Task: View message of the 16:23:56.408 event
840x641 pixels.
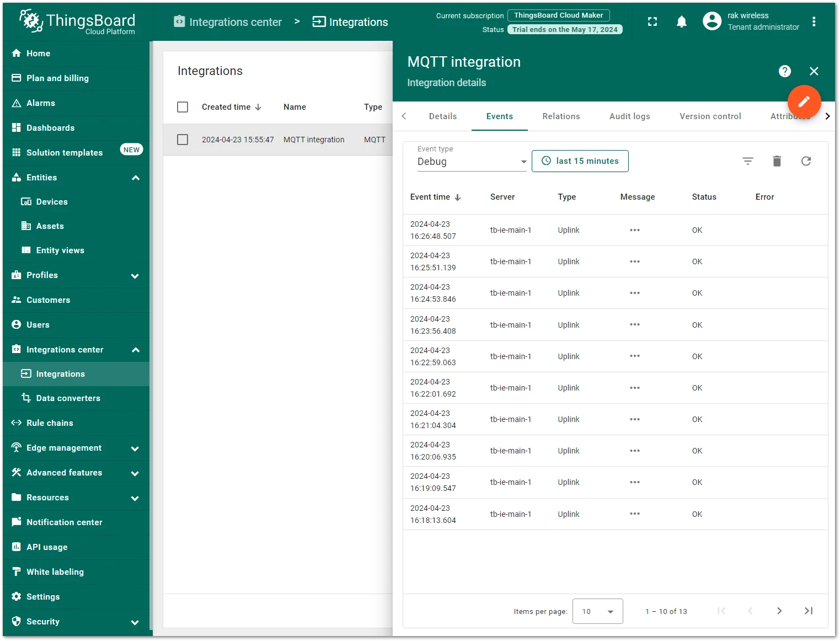Action: point(635,325)
